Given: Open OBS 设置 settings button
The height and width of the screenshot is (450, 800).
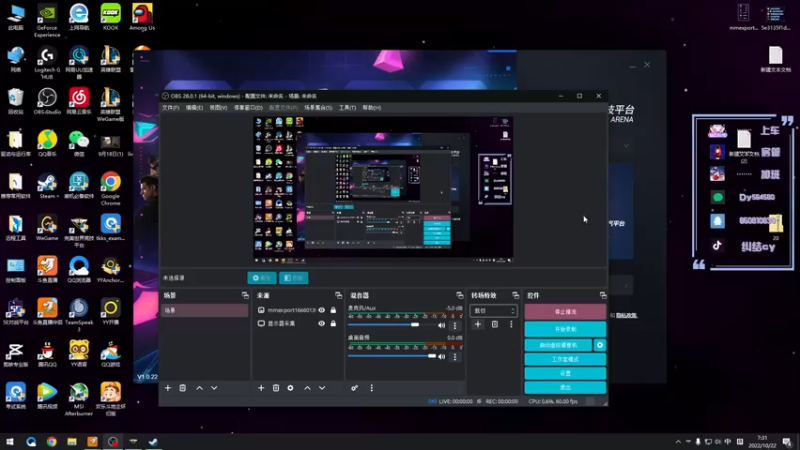Looking at the screenshot, I should point(565,373).
